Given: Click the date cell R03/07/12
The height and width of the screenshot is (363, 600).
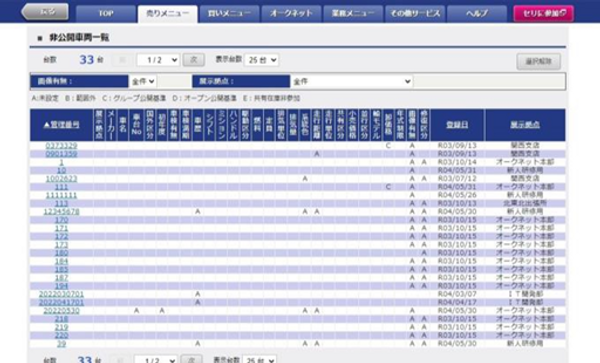Looking at the screenshot, I should 457,179.
